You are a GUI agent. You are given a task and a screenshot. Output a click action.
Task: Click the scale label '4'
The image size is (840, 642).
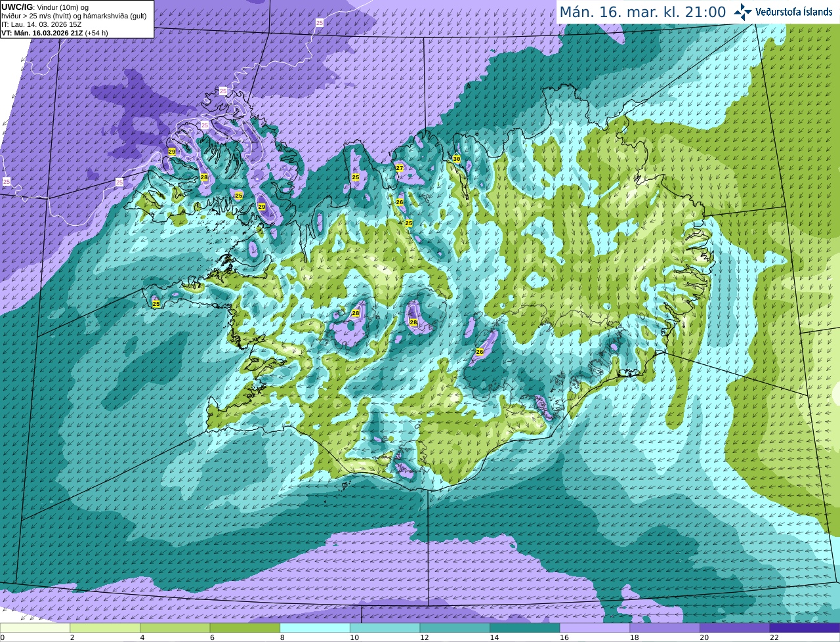coord(142,637)
